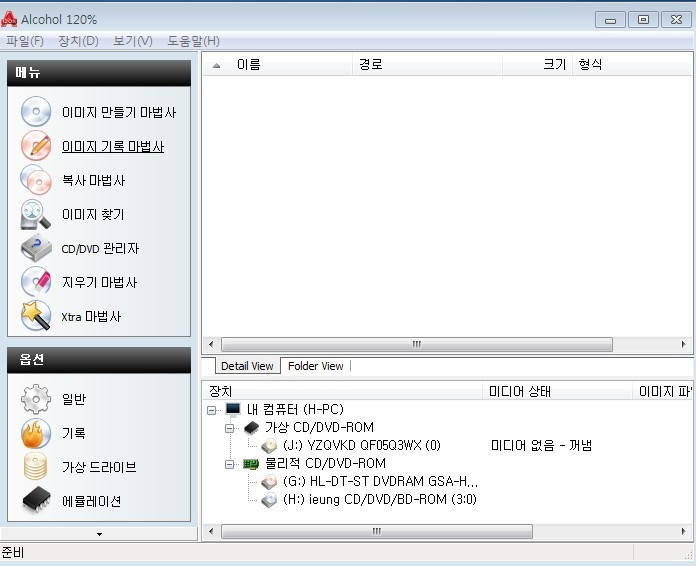Click the (G:) HL-DT-ST drive icon
Screen dimensions: 696x566
269,481
